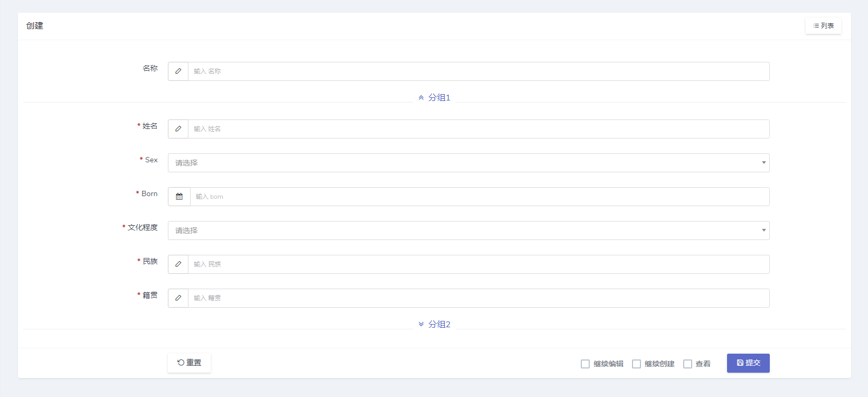Click the double-chevron icon next to 分组2
Screen dimensions: 868x397
421,325
